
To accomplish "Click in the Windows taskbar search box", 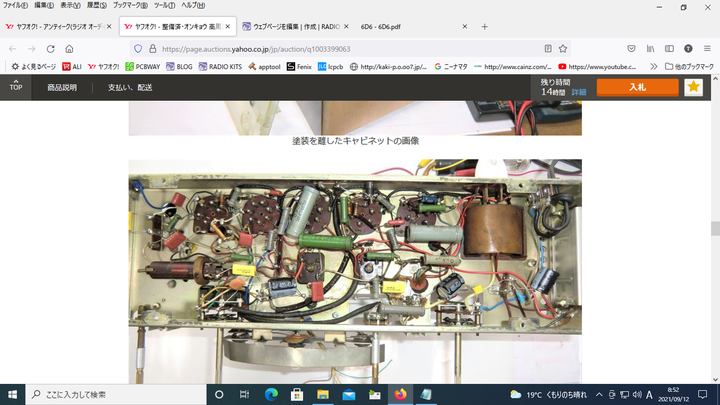I will tap(120, 394).
